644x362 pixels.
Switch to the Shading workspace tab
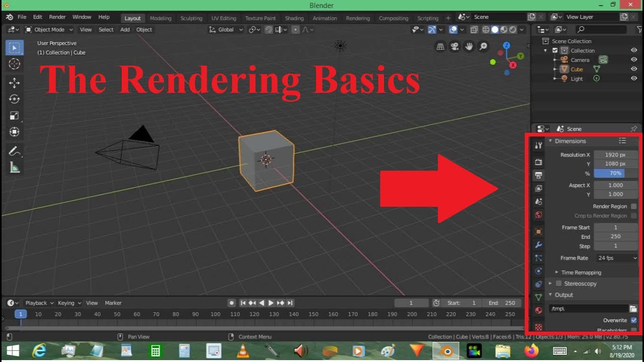(x=294, y=18)
